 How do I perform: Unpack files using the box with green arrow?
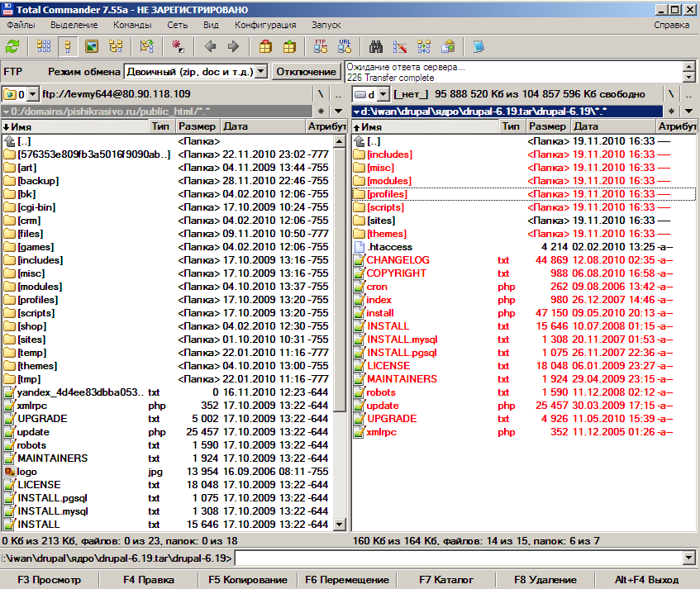pyautogui.click(x=289, y=46)
